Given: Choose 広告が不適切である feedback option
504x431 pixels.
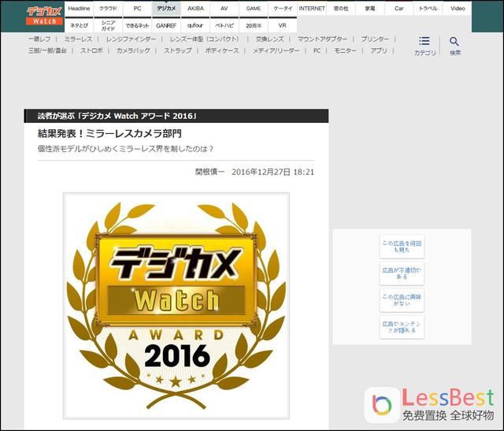Looking at the screenshot, I should (x=402, y=273).
